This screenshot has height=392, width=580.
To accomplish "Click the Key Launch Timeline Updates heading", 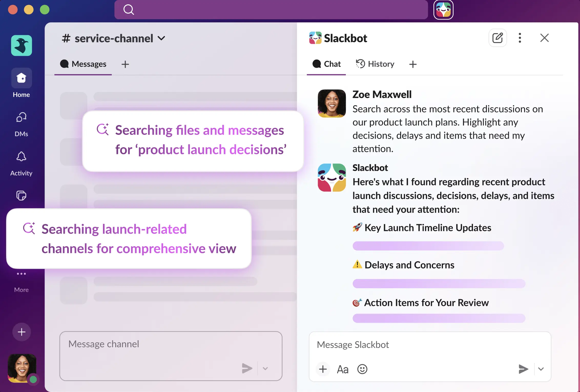I will click(422, 228).
